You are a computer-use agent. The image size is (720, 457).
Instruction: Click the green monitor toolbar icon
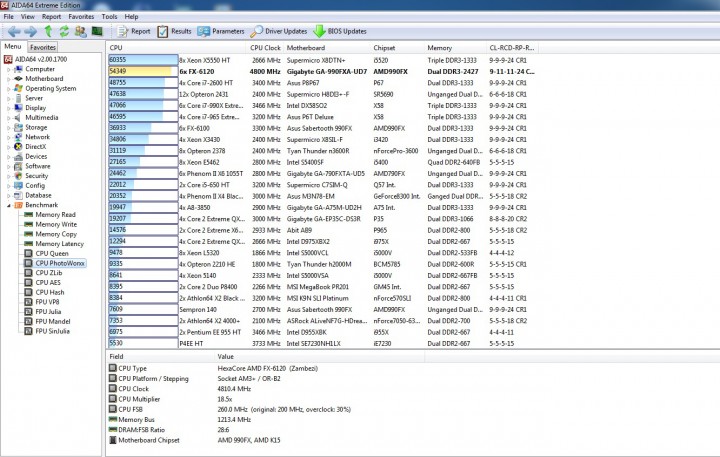point(97,31)
